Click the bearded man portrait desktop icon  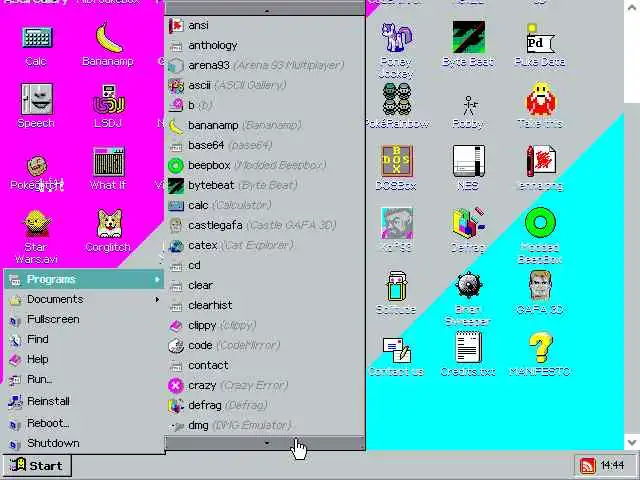396,230
